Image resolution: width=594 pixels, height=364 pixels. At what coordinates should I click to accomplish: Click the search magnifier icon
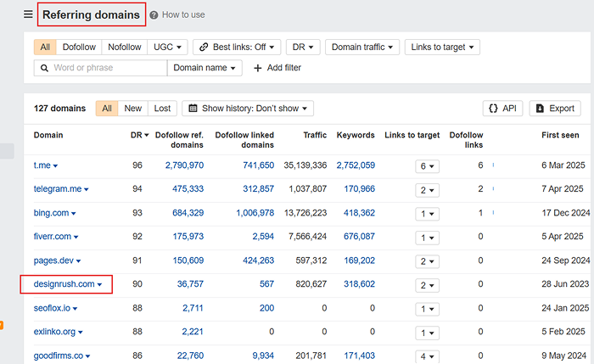(x=44, y=68)
